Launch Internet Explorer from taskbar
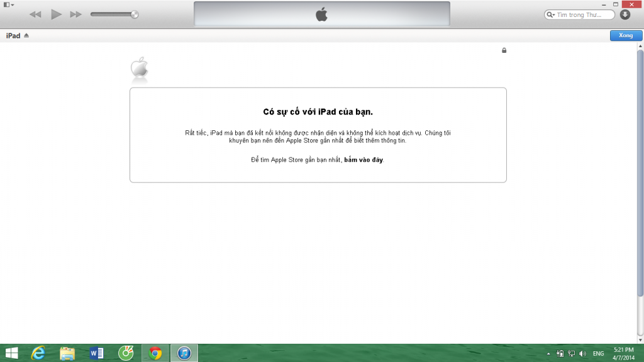 click(x=38, y=353)
